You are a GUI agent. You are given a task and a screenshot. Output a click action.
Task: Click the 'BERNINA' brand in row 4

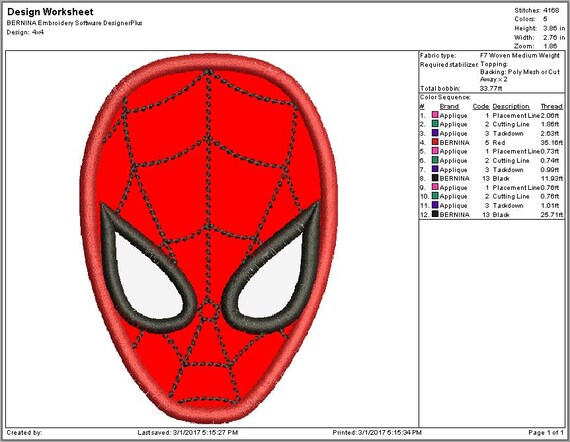454,142
